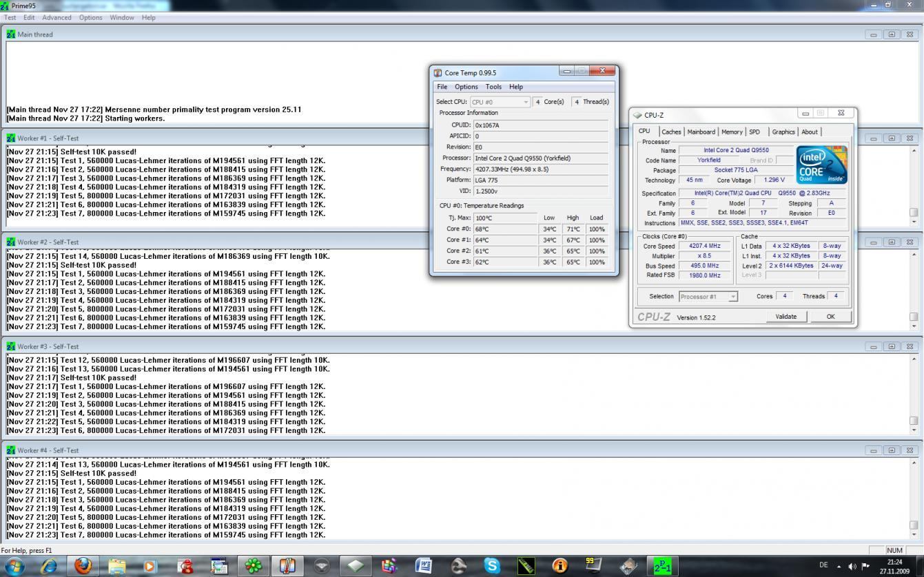Click Core Speed value 4207.4 MHz

pyautogui.click(x=704, y=246)
